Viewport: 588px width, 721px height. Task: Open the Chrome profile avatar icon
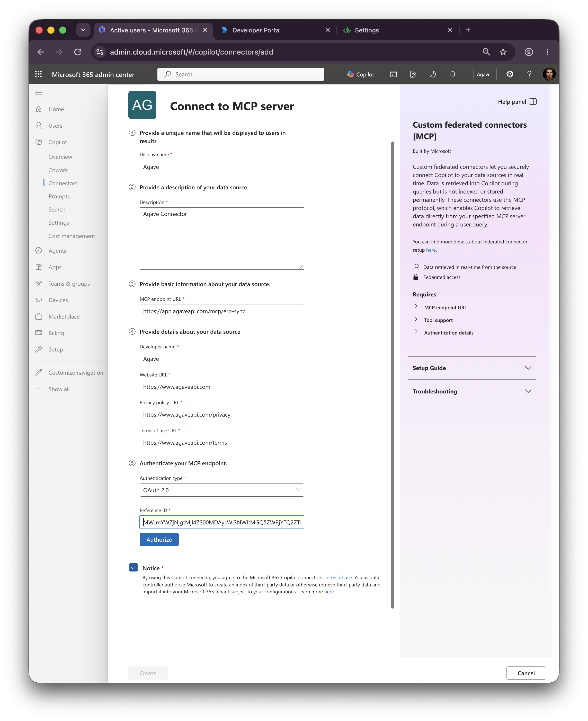point(529,52)
